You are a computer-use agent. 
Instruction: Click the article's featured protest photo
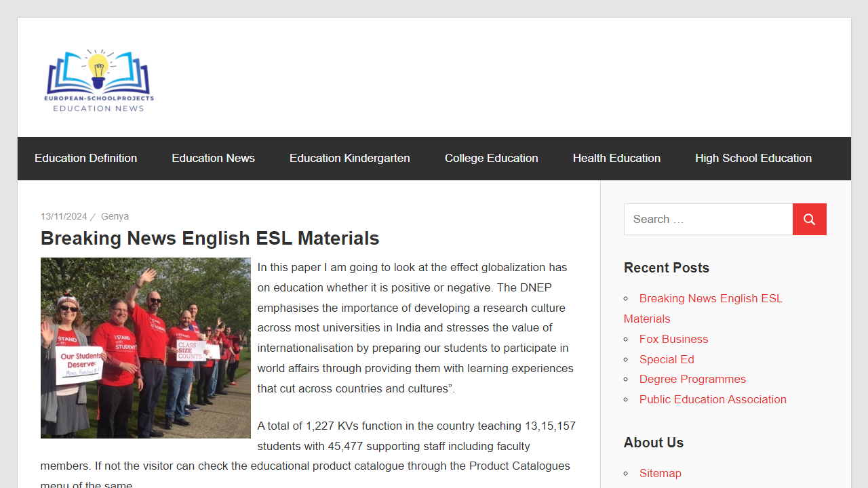click(x=145, y=348)
